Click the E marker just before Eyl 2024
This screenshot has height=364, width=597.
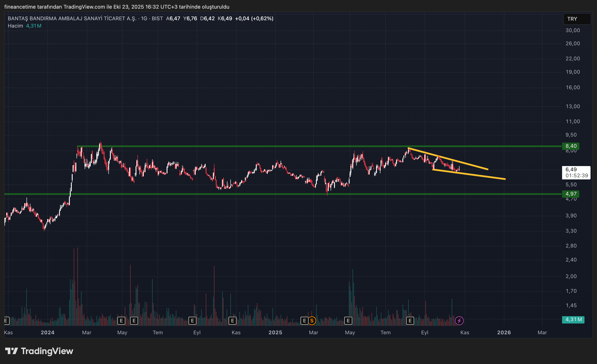pos(192,321)
